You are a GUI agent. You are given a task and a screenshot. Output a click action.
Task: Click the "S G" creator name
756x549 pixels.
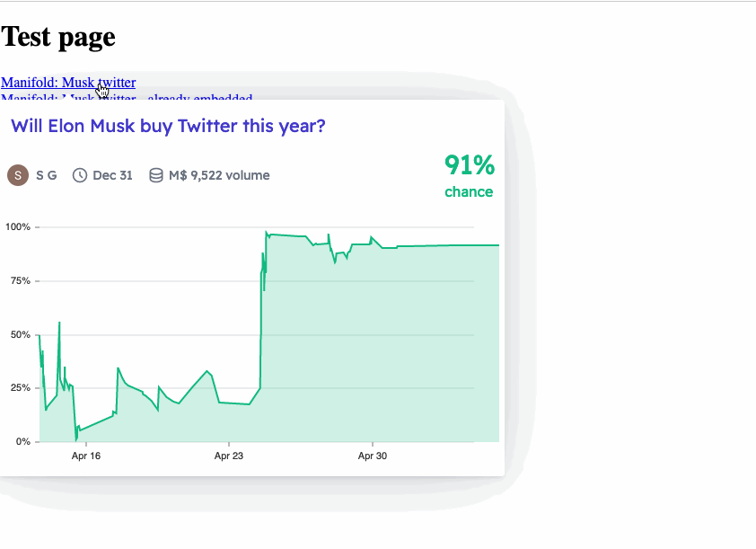47,175
